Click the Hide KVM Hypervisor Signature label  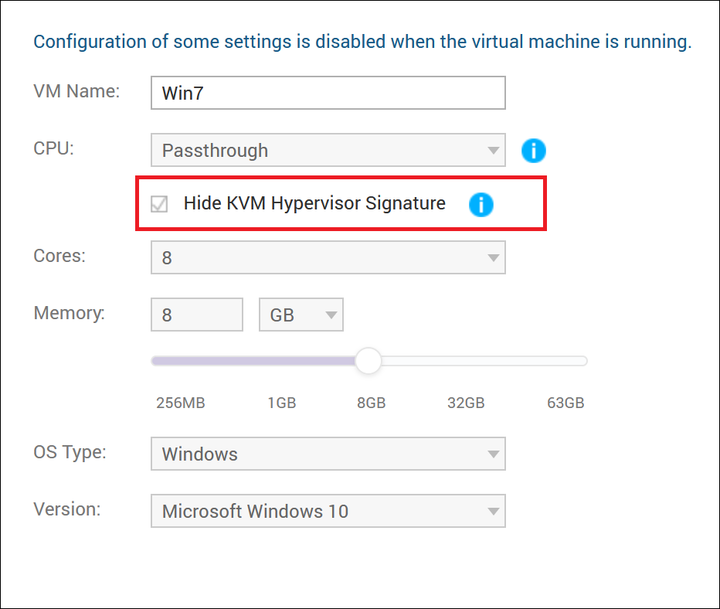click(x=315, y=203)
